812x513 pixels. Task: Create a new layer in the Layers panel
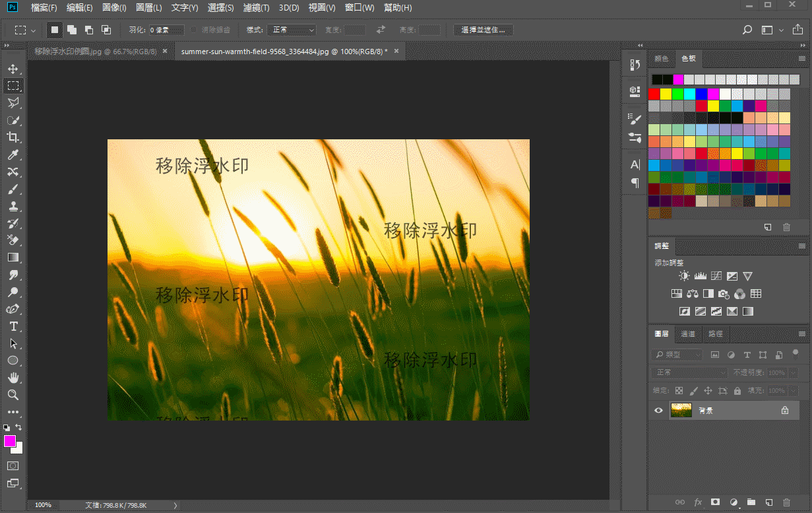pos(768,502)
